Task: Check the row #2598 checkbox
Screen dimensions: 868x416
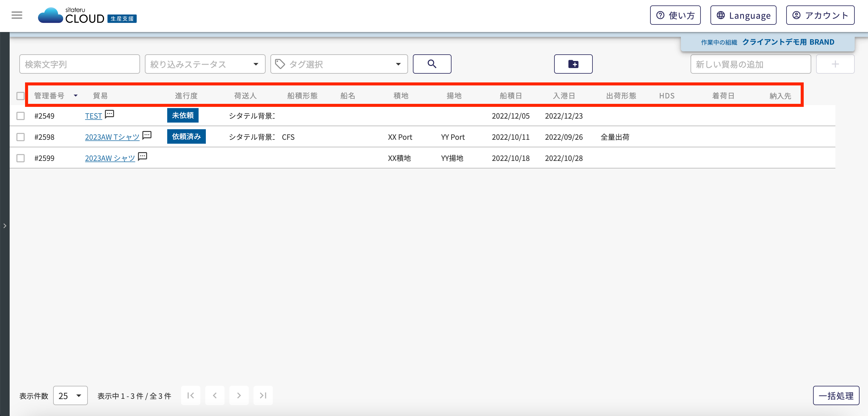Action: [21, 137]
